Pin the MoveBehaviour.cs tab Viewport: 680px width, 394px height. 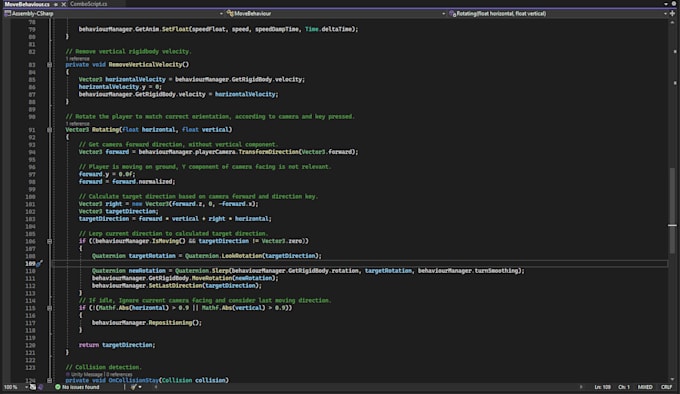(x=56, y=4)
